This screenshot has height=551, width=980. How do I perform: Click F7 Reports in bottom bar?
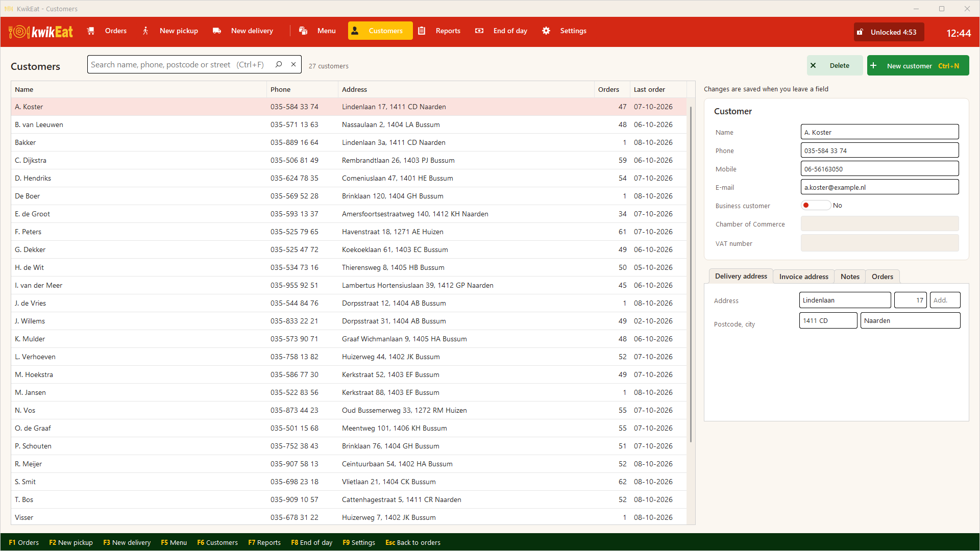264,542
